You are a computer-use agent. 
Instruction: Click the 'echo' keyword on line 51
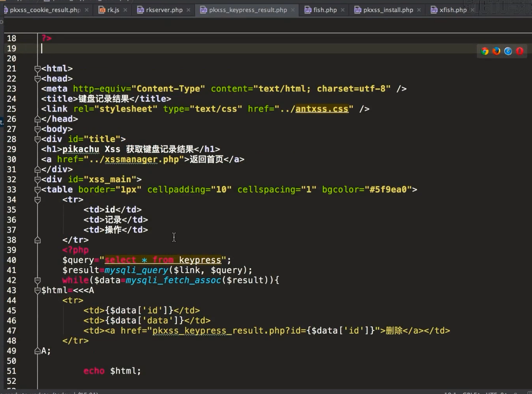[x=94, y=371]
